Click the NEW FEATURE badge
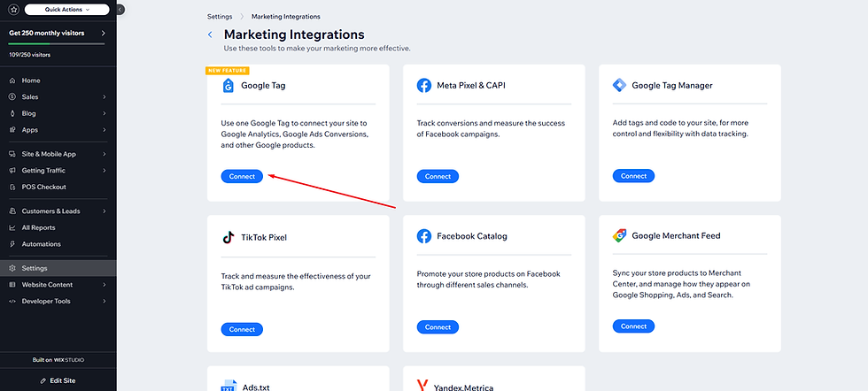The image size is (868, 391). (x=228, y=71)
